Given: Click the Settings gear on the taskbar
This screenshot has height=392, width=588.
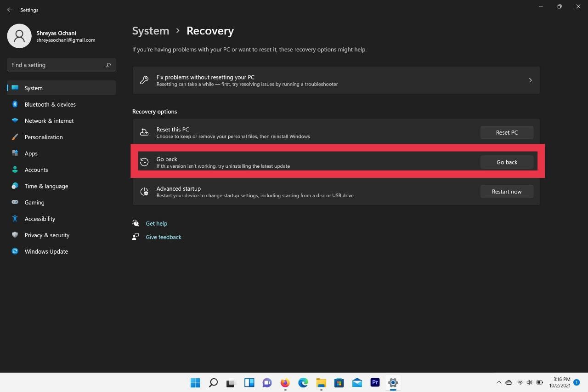Looking at the screenshot, I should (393, 382).
